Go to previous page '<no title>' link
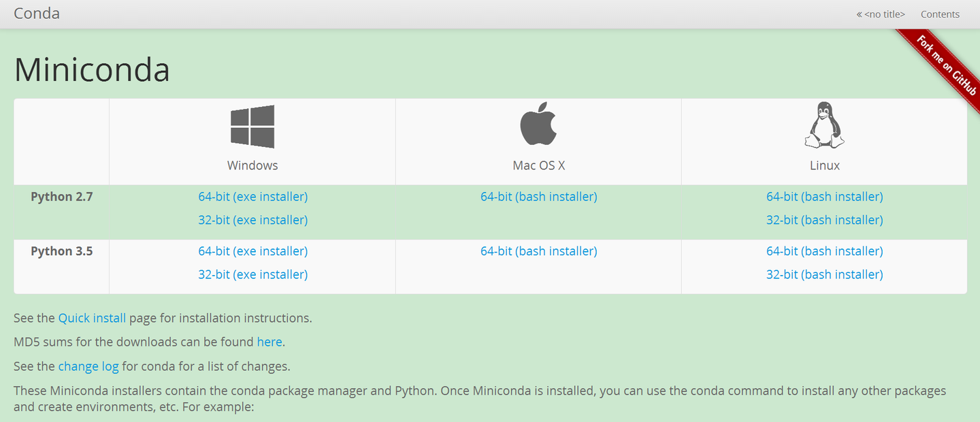 click(x=881, y=14)
